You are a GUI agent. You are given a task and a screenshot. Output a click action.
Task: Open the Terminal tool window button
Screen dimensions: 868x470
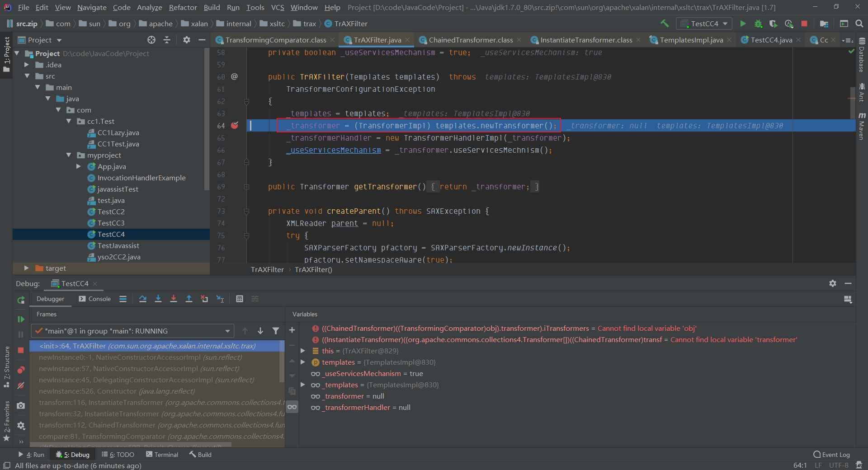(162, 455)
